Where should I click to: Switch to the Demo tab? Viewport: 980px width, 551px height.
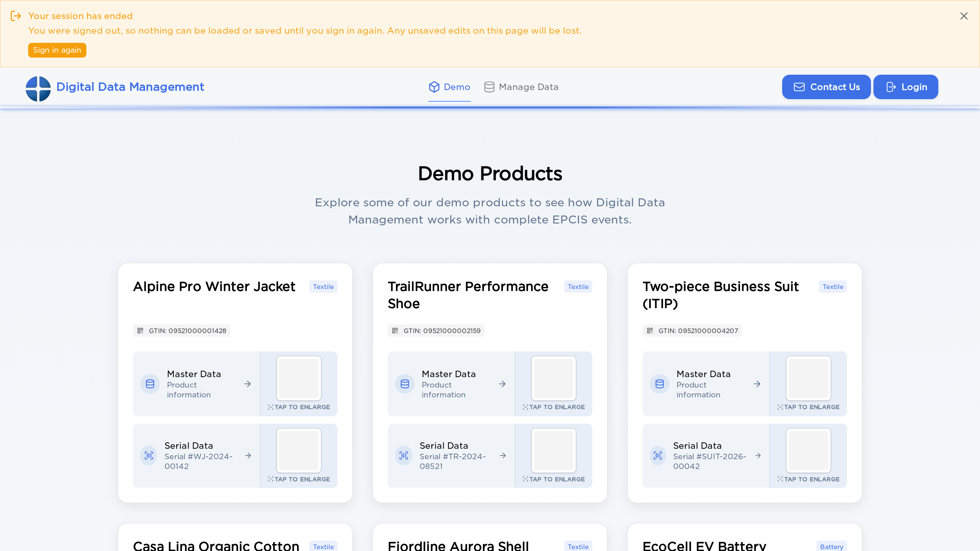(x=449, y=87)
